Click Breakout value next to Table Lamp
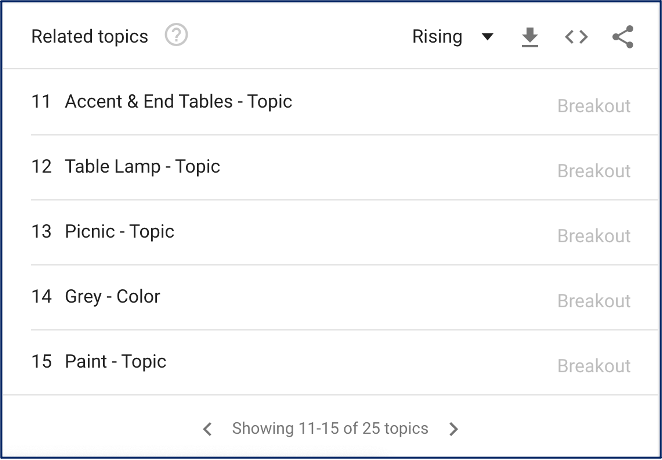Viewport: 662px width, 460px height. point(594,171)
